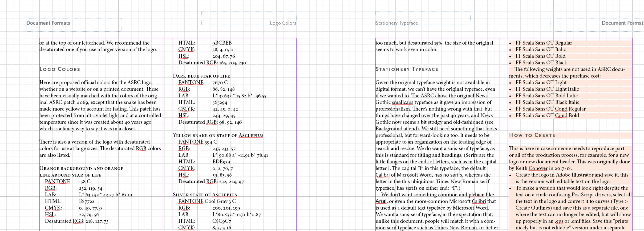Click the word 'Arial' in the typeface paragraph

(x=381, y=202)
